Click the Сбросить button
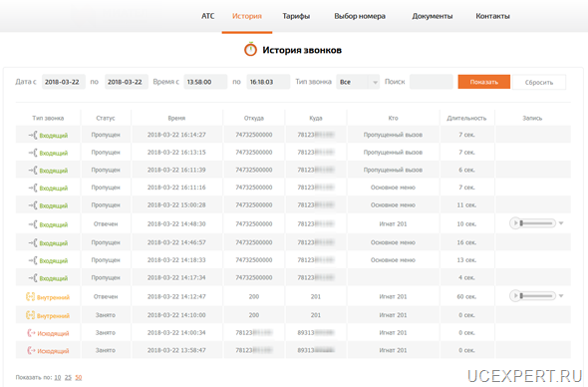This screenshot has height=387, width=588. (539, 82)
